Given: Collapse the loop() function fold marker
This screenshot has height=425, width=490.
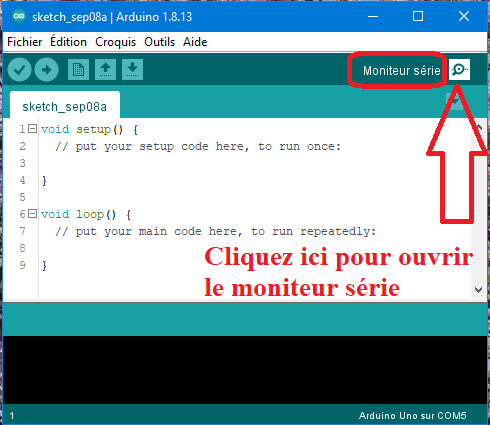Looking at the screenshot, I should (32, 214).
